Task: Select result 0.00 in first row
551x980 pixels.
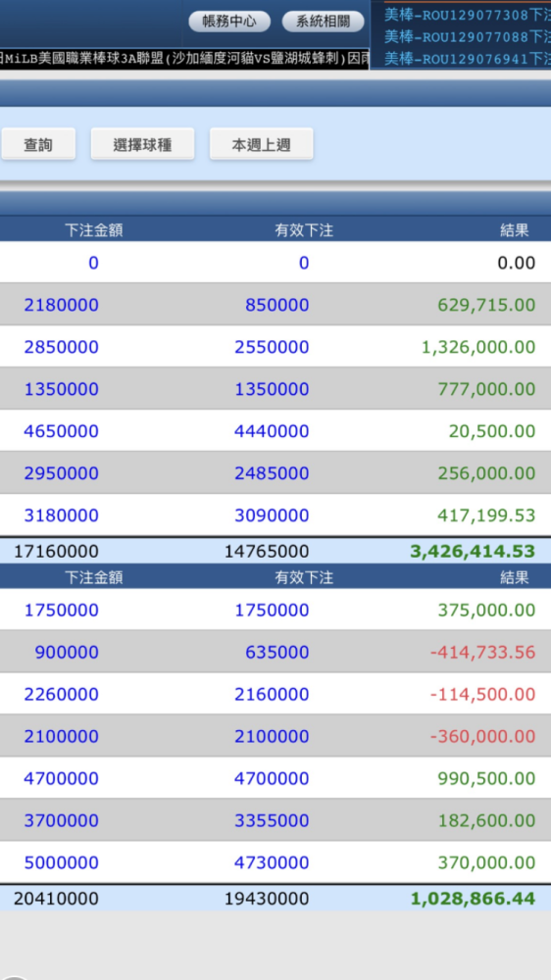Action: click(x=517, y=263)
